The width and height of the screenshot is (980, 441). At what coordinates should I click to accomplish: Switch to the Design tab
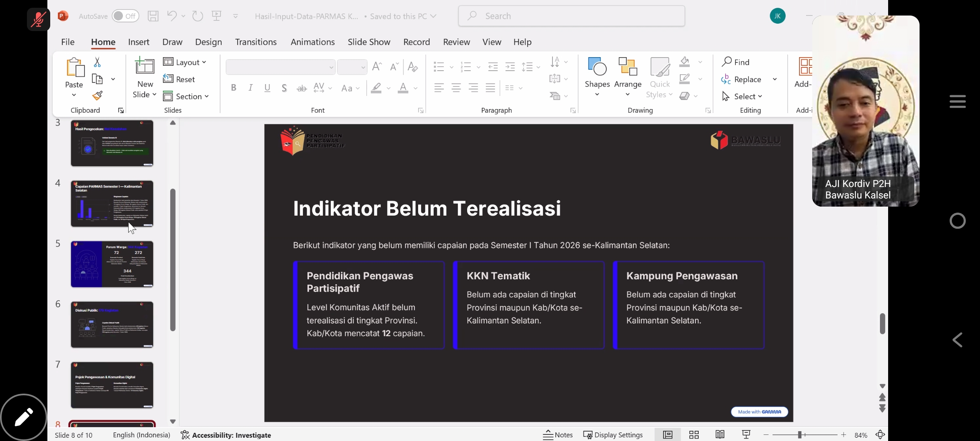pyautogui.click(x=208, y=42)
